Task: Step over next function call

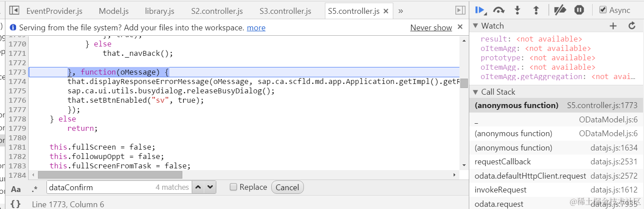Action: click(x=499, y=10)
